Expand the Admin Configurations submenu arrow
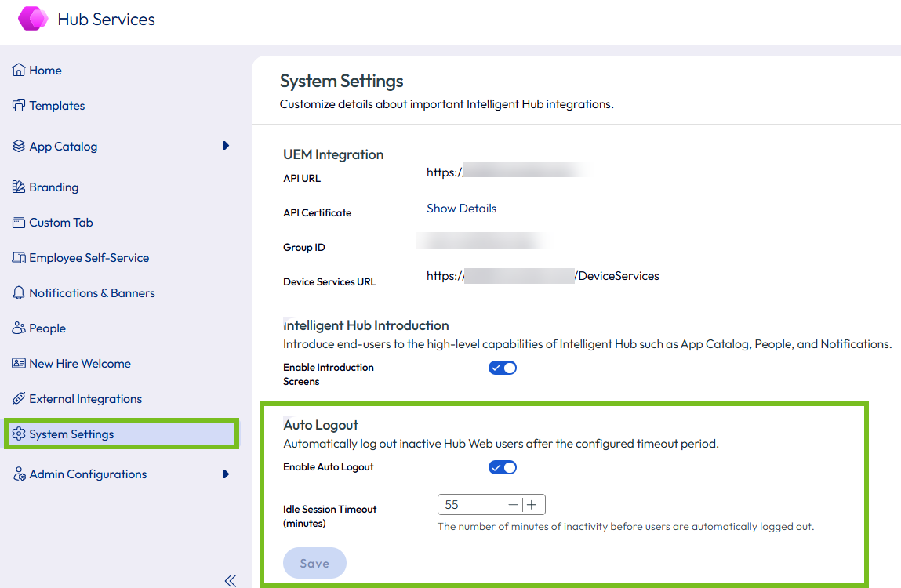The width and height of the screenshot is (901, 588). click(226, 474)
